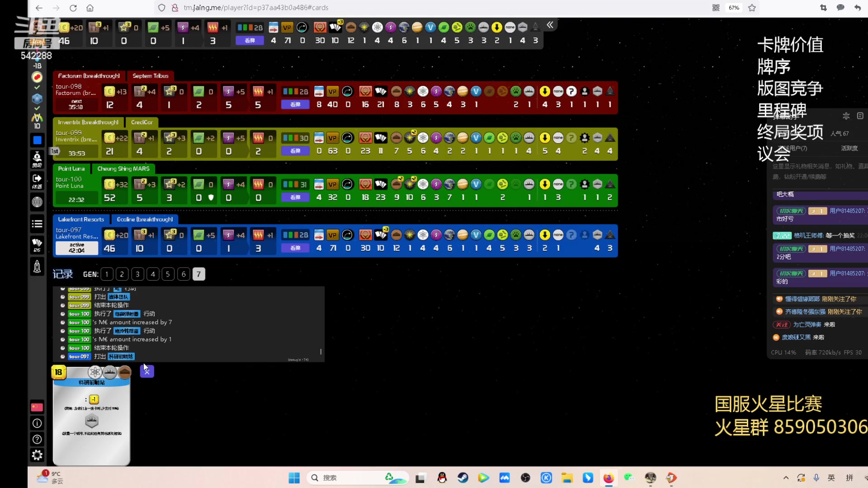The image size is (868, 488).
Task: Select generation 4 in the log
Action: coord(153,274)
